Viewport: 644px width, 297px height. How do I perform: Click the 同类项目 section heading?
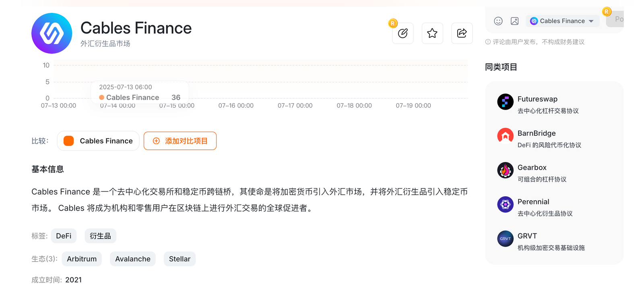(x=501, y=67)
